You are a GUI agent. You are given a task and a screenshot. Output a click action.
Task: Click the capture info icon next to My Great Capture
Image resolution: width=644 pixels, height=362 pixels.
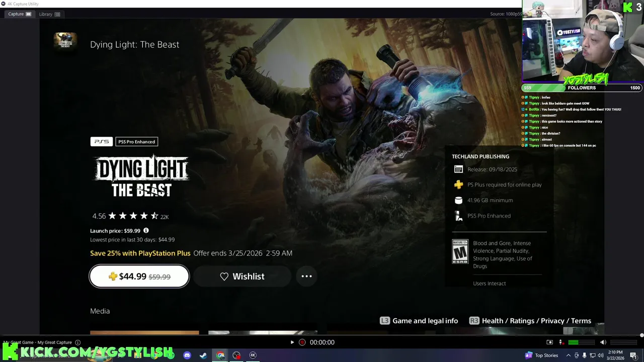click(77, 342)
